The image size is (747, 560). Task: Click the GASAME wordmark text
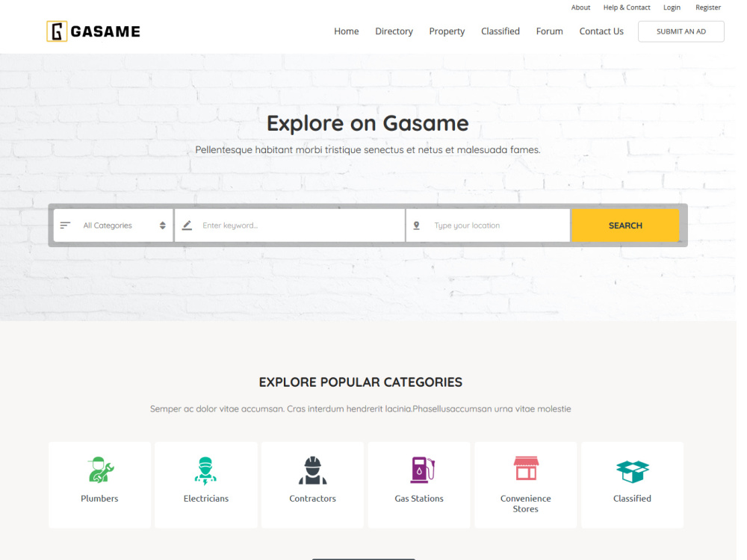pyautogui.click(x=105, y=31)
